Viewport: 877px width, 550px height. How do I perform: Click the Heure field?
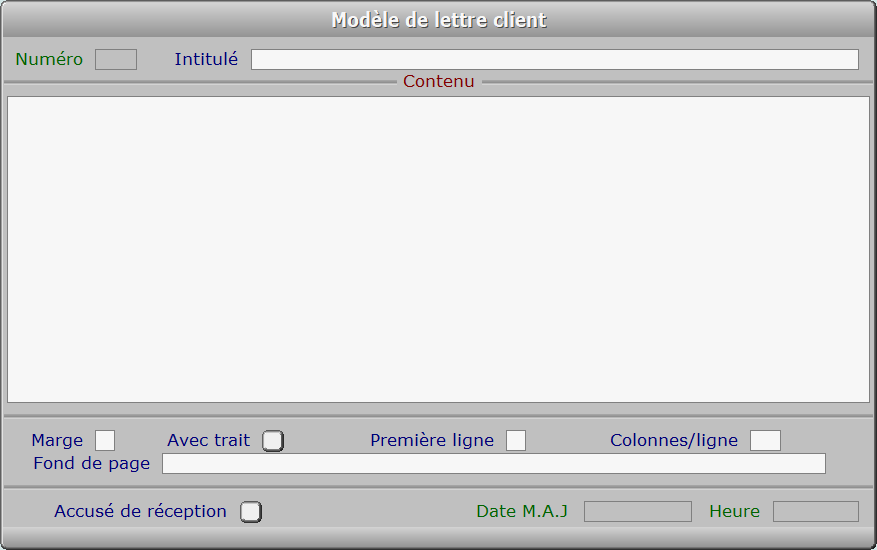pos(815,511)
